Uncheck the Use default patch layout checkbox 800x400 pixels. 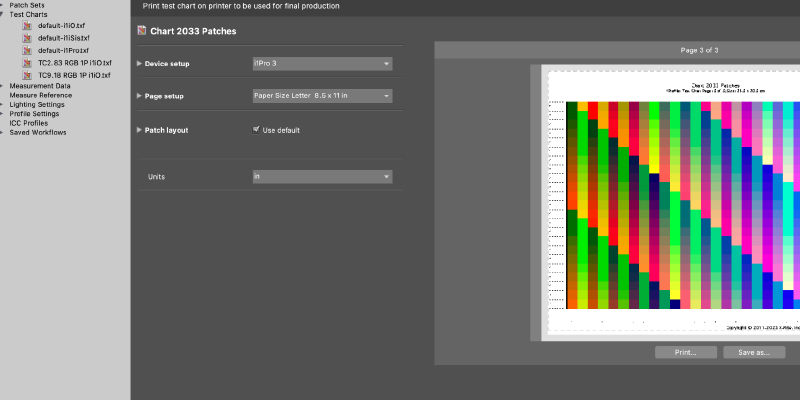(256, 130)
